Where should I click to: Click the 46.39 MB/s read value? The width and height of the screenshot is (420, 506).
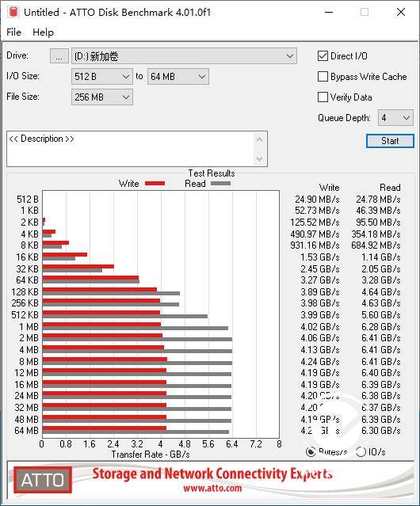[x=378, y=211]
